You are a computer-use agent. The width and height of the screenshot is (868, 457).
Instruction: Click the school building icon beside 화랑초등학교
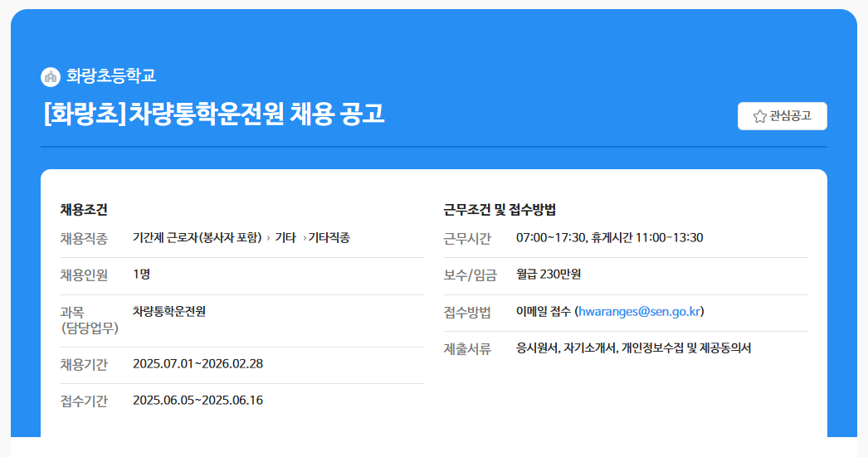pos(51,76)
